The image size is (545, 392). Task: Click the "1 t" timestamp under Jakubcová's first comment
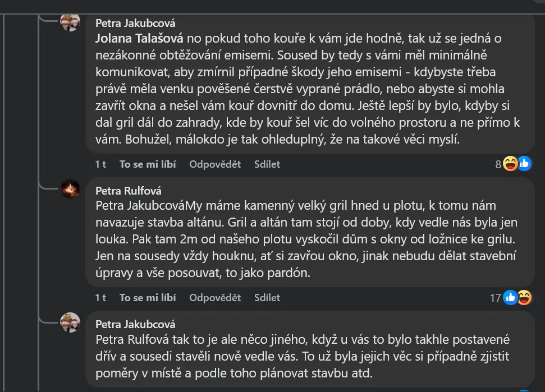click(100, 164)
